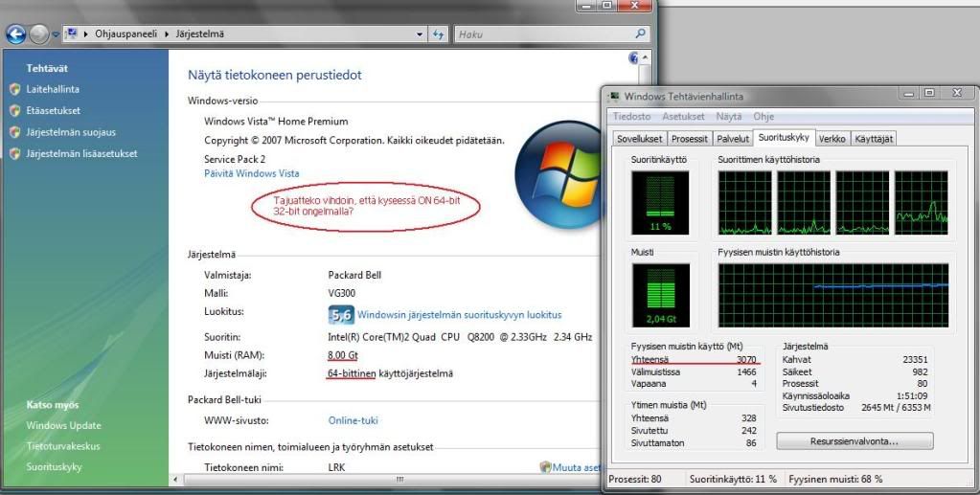
Task: Click the Resurssienvalvonta... button
Action: 855,441
